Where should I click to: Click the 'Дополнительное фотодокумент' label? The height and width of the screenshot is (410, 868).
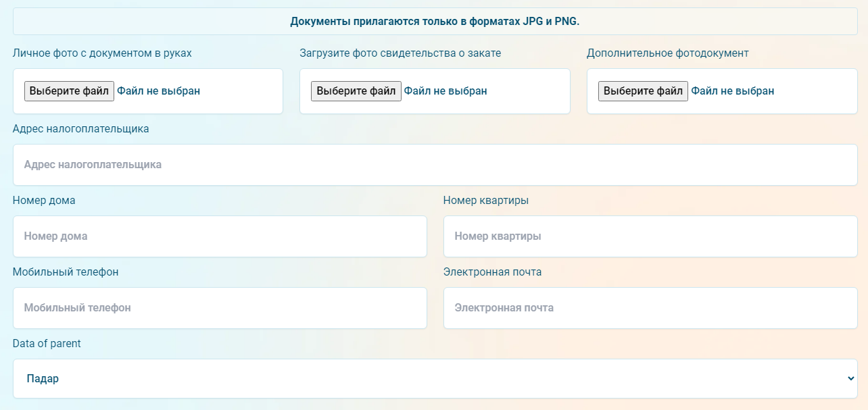click(x=667, y=53)
